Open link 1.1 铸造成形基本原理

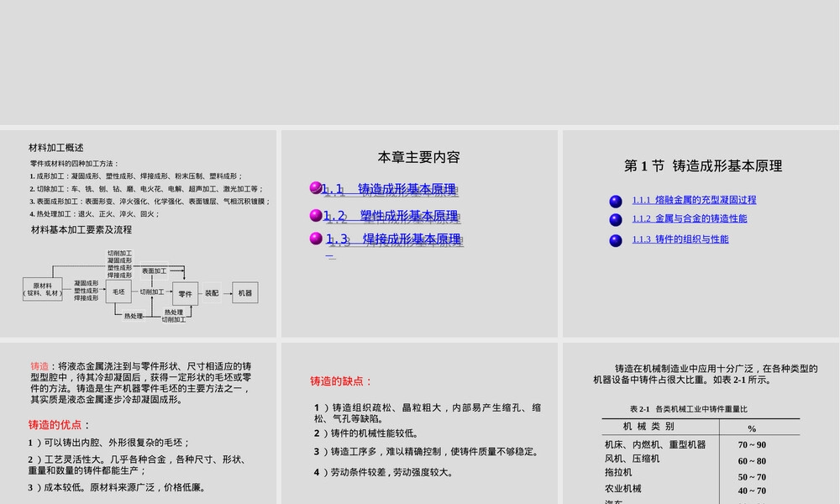pyautogui.click(x=389, y=189)
